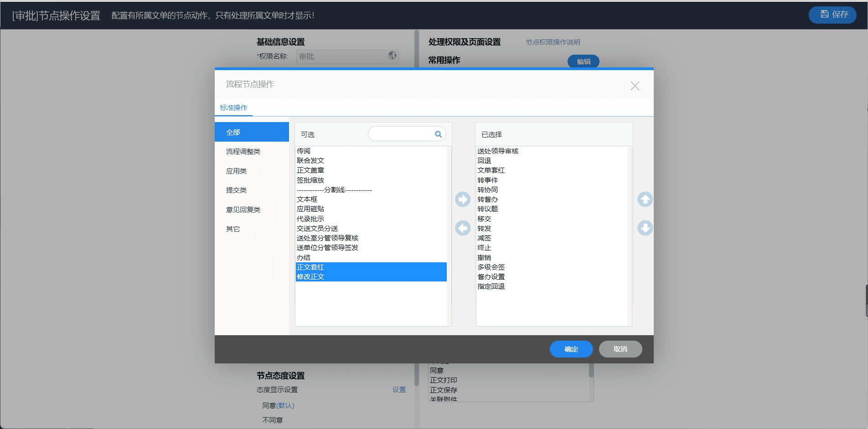Open the 节点权限操作说明 link
Viewport: 868px width, 429px height.
pyautogui.click(x=553, y=42)
